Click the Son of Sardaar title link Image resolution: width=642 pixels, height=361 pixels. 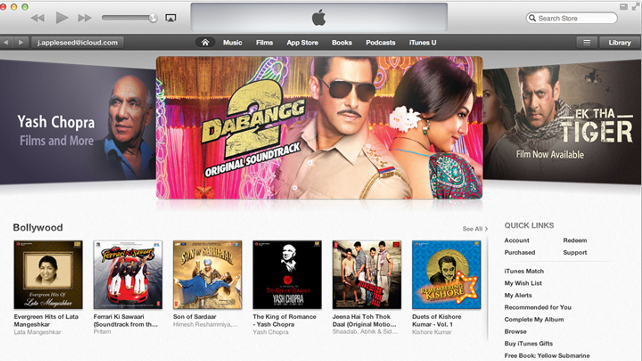194,317
